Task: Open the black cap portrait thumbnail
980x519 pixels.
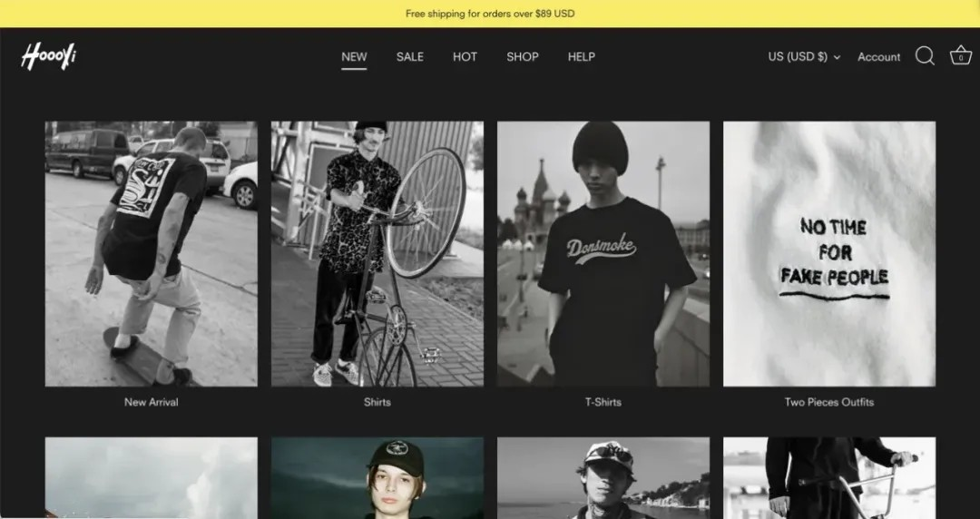Action: point(377,478)
